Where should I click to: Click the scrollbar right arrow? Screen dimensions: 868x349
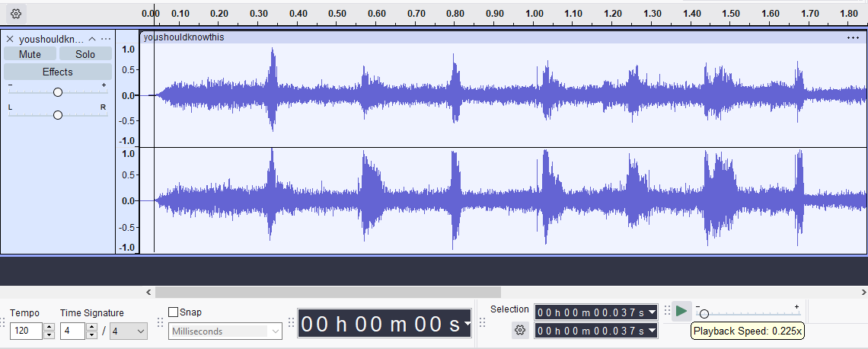point(863,292)
